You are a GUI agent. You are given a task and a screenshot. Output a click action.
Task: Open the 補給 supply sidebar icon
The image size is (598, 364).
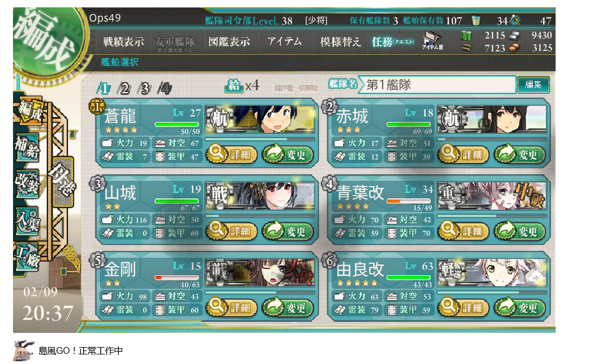pos(28,147)
